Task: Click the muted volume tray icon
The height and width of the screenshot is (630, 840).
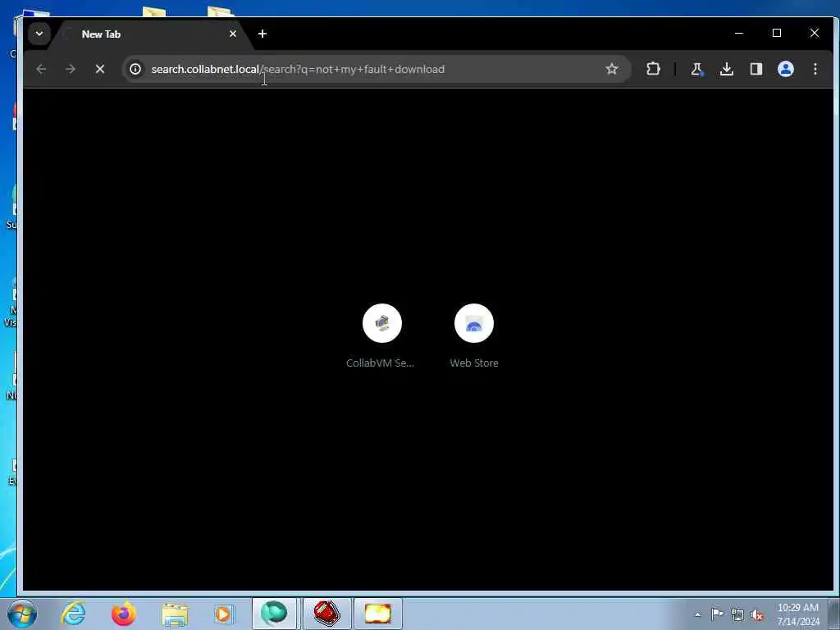Action: pos(757,615)
